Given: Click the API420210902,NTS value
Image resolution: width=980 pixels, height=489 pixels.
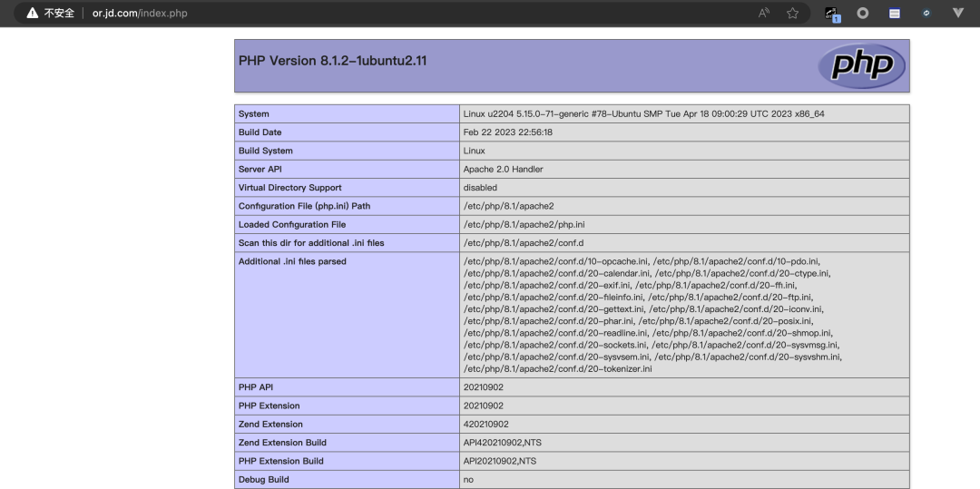Looking at the screenshot, I should pos(503,443).
